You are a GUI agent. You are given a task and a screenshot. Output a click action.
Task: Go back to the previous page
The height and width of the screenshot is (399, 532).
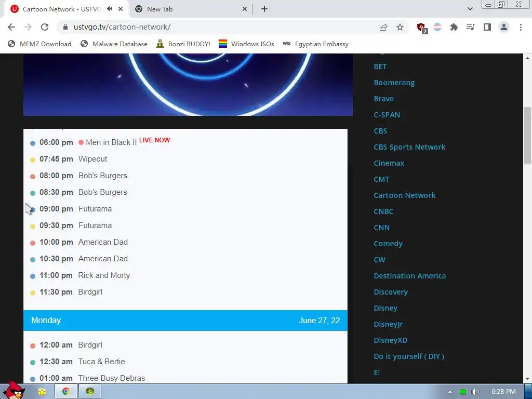[11, 27]
